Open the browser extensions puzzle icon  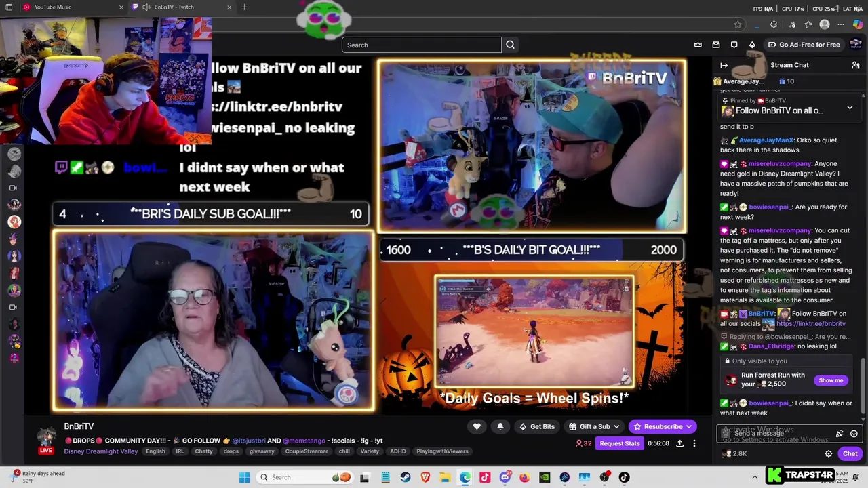[x=774, y=24]
